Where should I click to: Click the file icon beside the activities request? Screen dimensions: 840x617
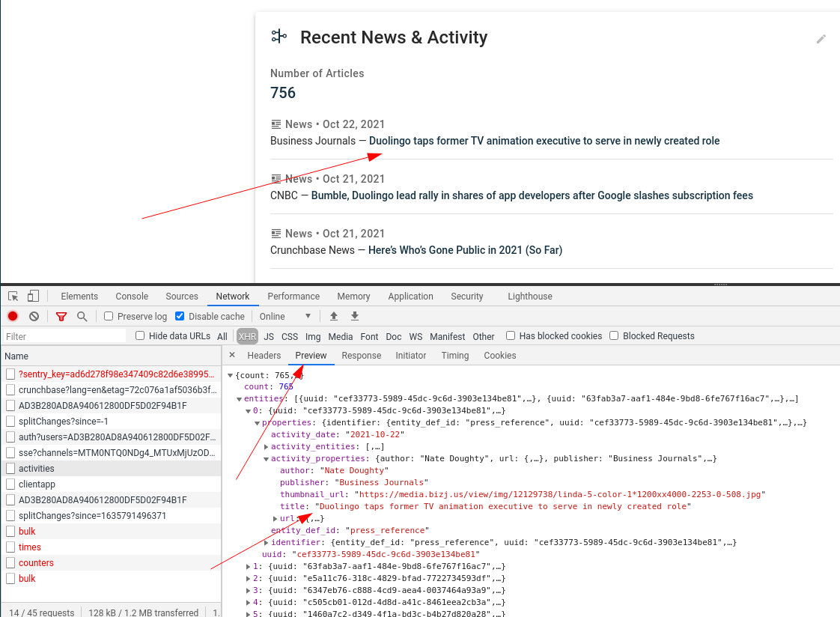(x=10, y=468)
